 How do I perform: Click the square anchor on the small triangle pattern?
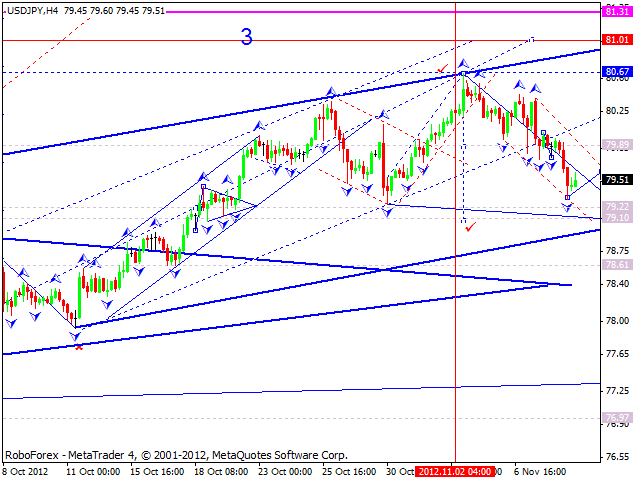pyautogui.click(x=203, y=187)
